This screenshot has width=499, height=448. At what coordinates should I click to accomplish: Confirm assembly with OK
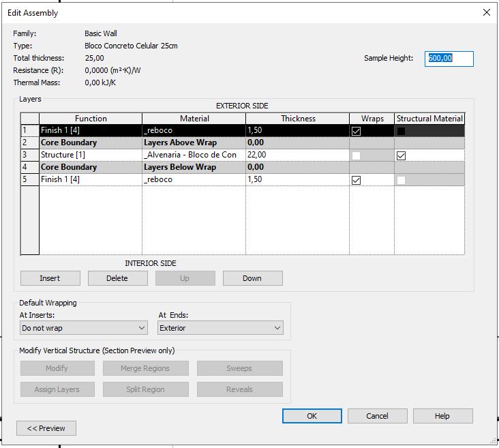coord(312,416)
